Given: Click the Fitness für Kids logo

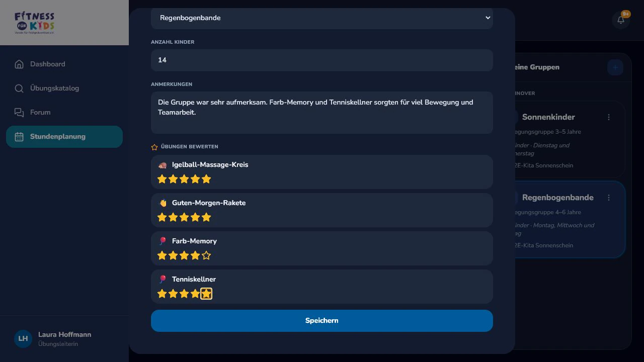Looking at the screenshot, I should pos(34,23).
